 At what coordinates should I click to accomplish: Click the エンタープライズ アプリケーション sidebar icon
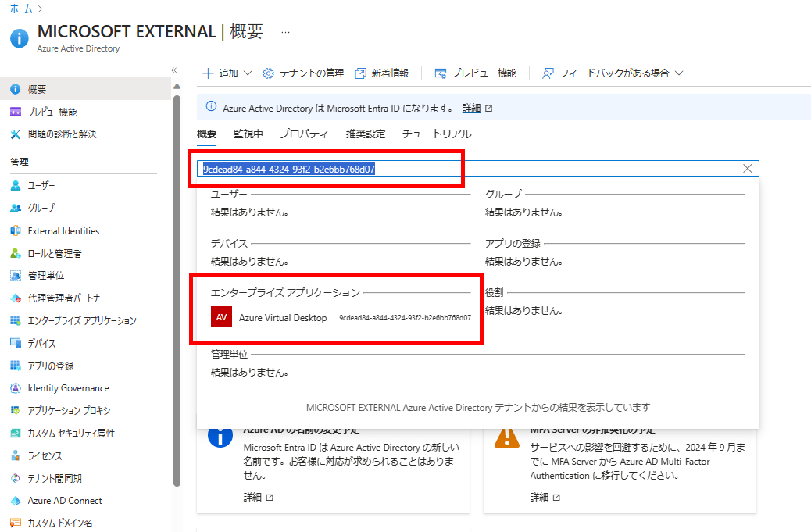[x=16, y=320]
